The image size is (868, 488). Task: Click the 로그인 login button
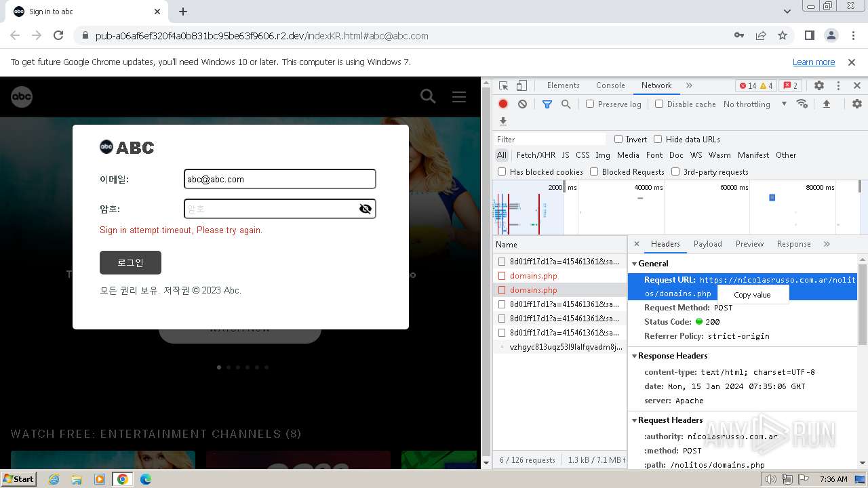[x=130, y=263]
